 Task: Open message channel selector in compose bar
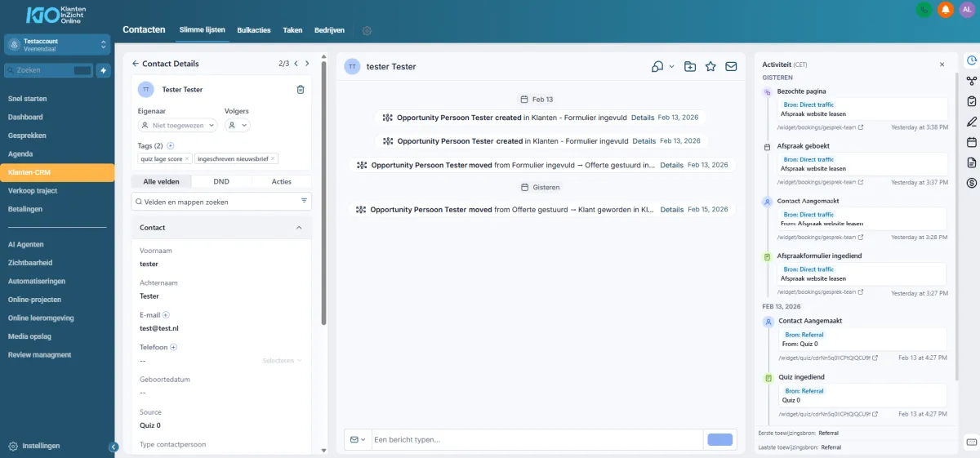[x=358, y=439]
